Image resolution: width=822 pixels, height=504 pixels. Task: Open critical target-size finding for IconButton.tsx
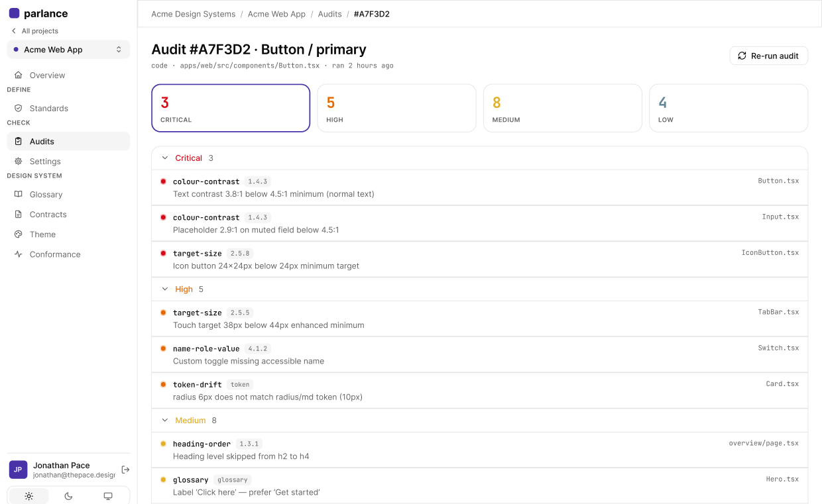[479, 259]
